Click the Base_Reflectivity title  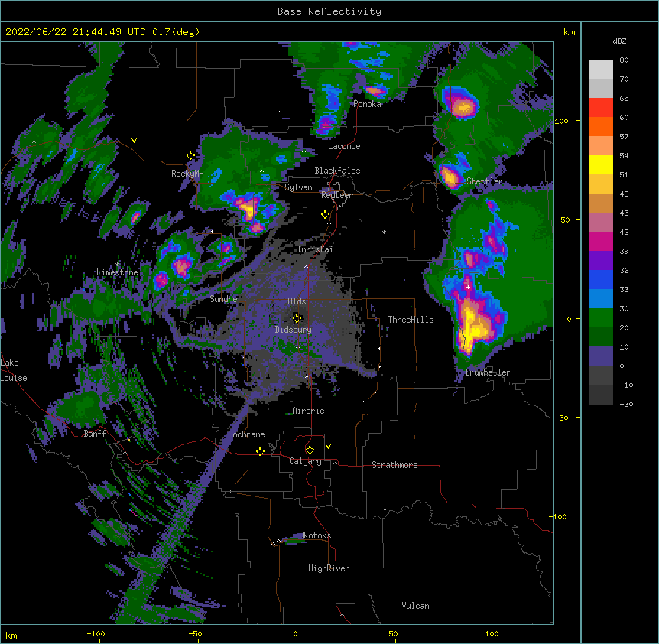[329, 11]
